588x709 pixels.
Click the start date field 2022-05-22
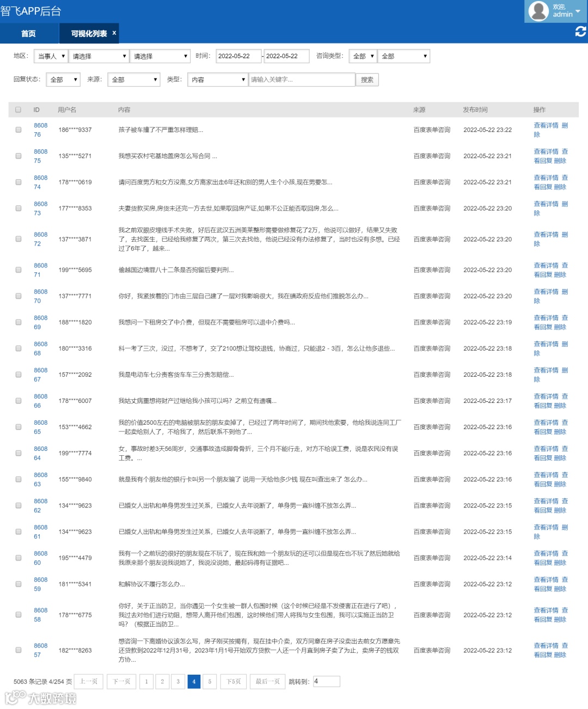coord(238,56)
